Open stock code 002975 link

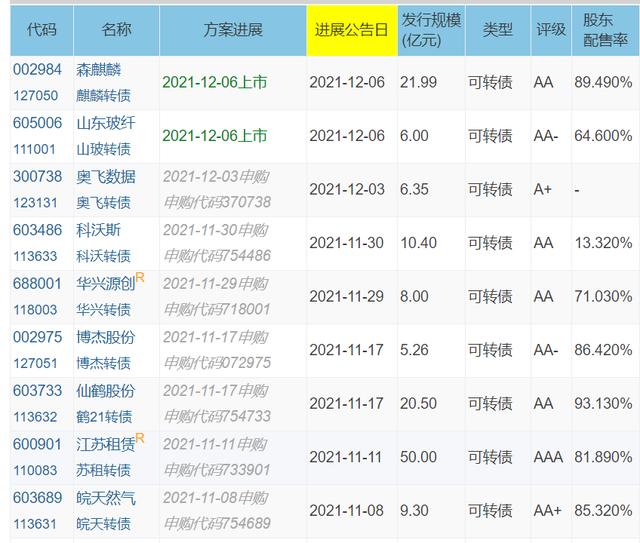tap(37, 337)
